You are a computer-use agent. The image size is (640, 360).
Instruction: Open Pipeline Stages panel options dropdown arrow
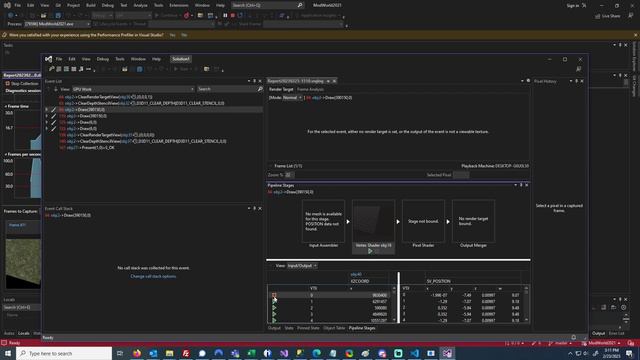point(515,185)
